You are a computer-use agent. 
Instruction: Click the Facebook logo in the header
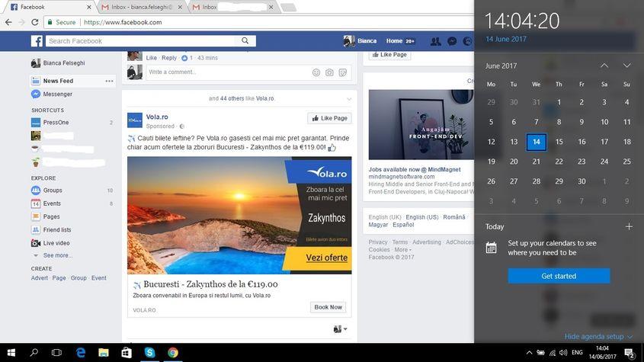click(37, 41)
